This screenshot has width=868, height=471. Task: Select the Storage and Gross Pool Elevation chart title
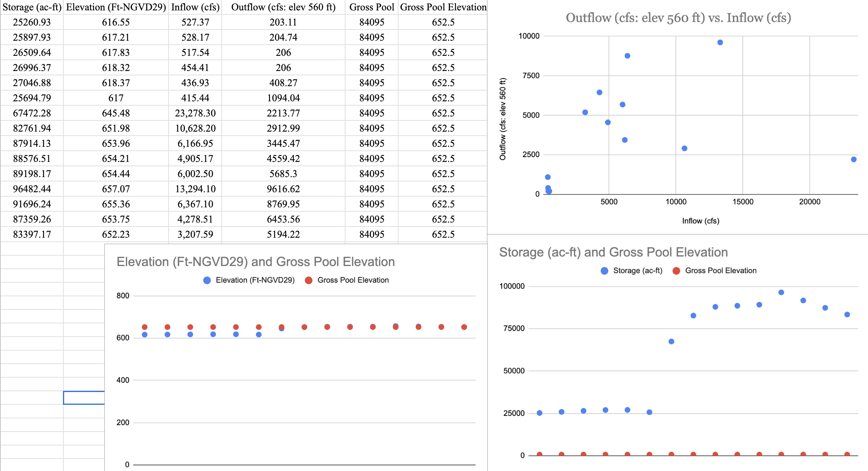[x=613, y=252]
